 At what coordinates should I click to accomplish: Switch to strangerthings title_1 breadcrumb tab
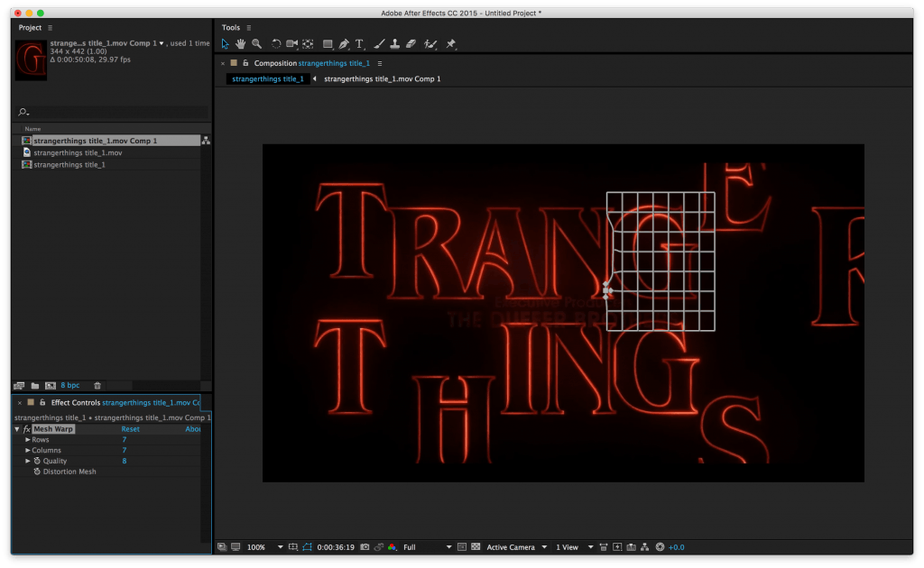point(267,78)
